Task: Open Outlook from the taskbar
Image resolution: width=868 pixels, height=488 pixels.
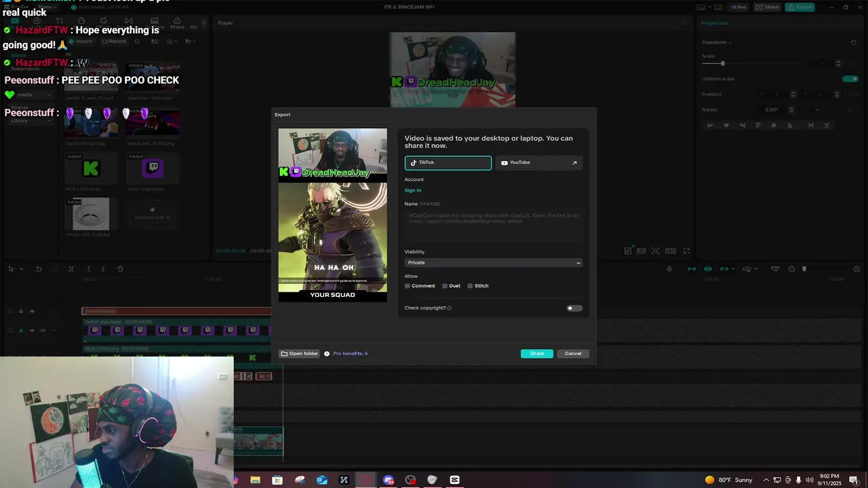Action: [322, 480]
